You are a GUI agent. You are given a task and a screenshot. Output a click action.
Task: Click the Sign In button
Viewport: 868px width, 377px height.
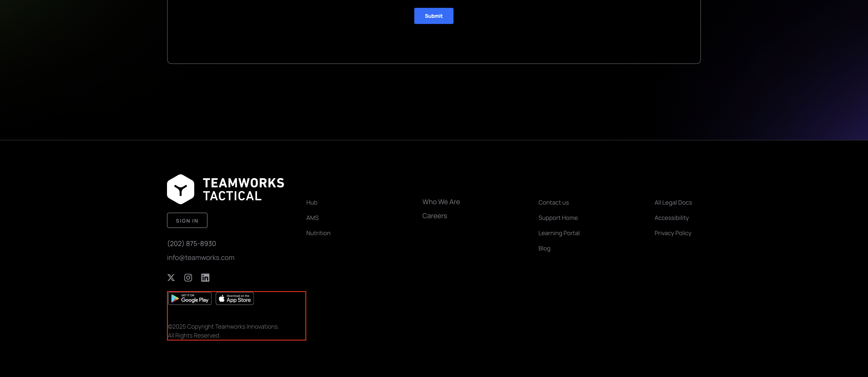click(187, 221)
